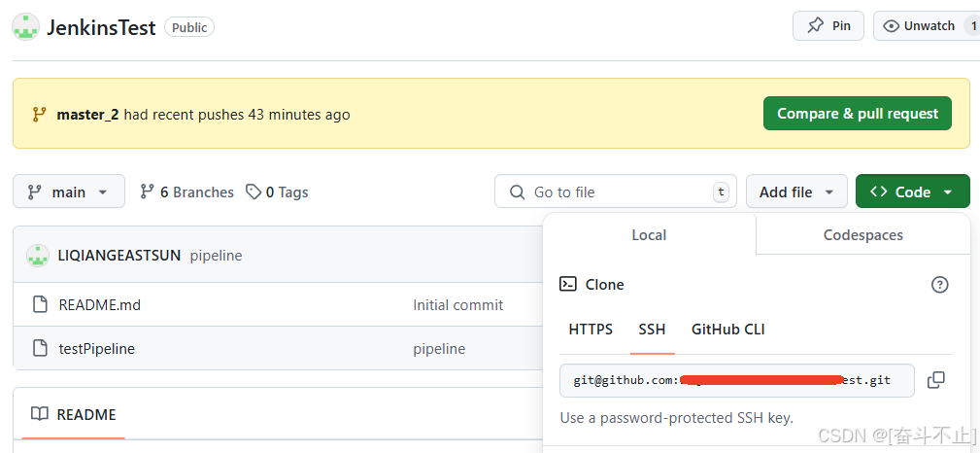Click the clone help question mark icon

939,285
